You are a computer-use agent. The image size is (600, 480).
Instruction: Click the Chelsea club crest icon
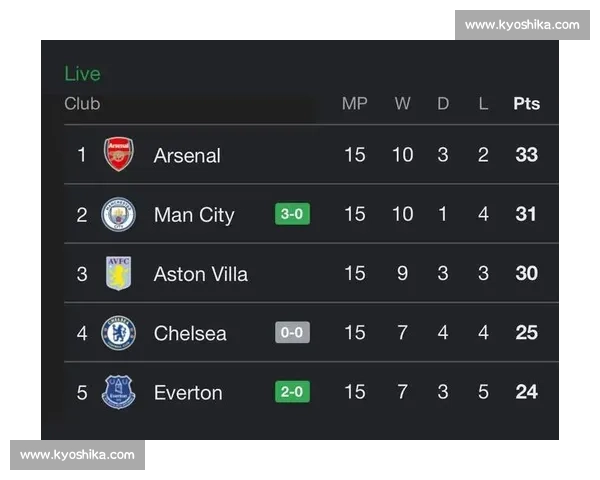point(119,333)
